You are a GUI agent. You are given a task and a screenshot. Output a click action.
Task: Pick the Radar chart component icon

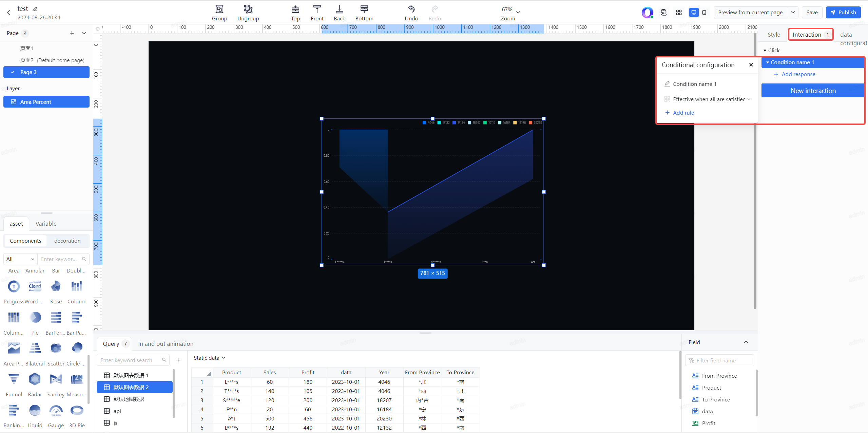[35, 379]
